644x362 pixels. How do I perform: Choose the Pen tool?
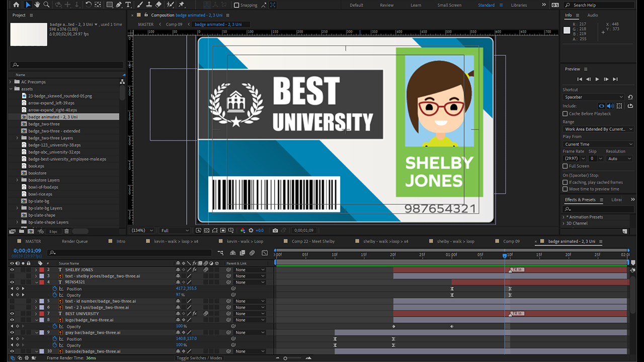pos(119,5)
